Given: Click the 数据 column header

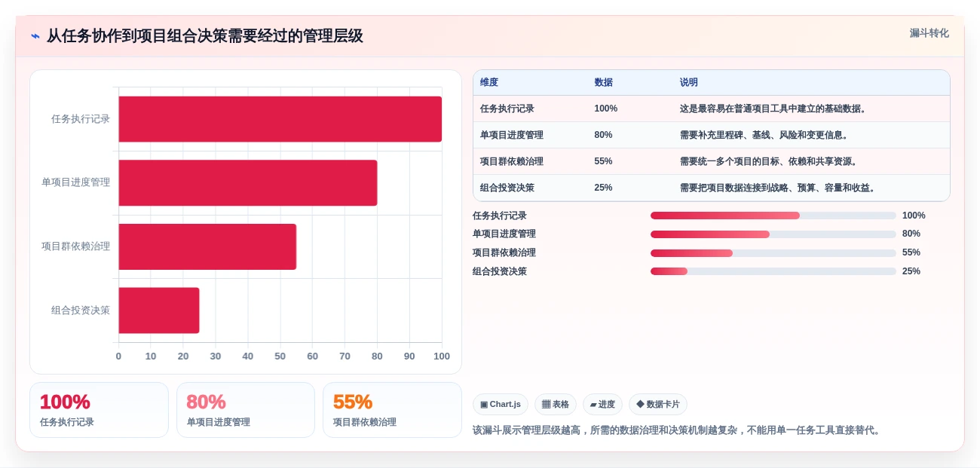Looking at the screenshot, I should click(603, 82).
